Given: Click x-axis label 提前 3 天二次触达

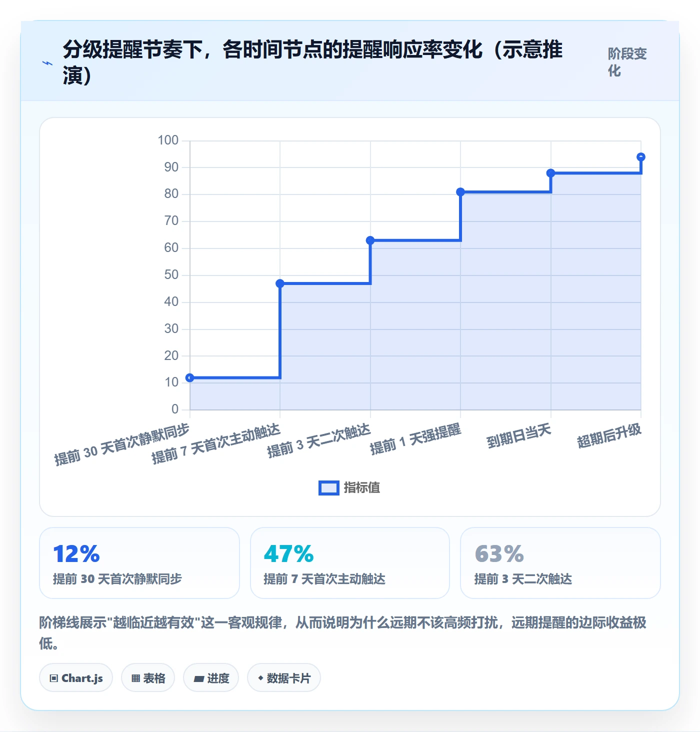Looking at the screenshot, I should click(x=319, y=440).
